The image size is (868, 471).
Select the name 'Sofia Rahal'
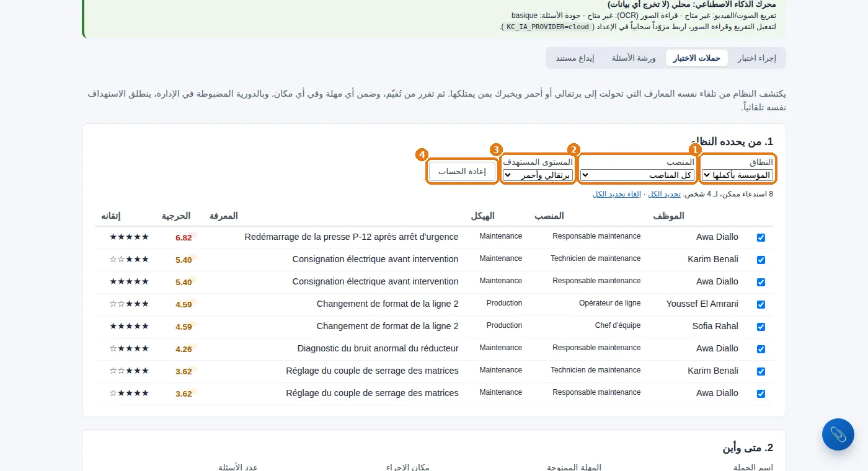715,326
